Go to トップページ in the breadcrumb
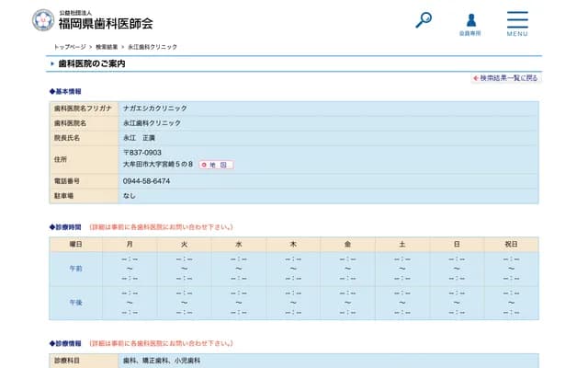Viewport: 588px width, 368px height. (x=70, y=46)
